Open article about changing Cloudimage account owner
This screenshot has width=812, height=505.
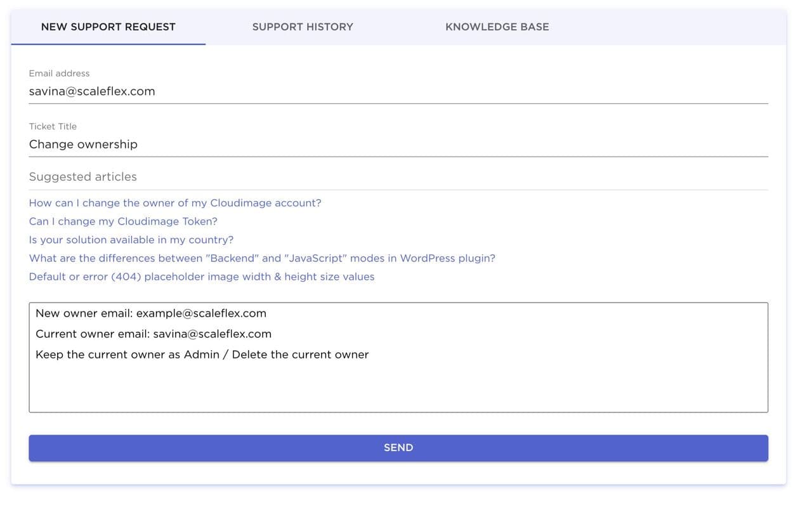pos(175,203)
